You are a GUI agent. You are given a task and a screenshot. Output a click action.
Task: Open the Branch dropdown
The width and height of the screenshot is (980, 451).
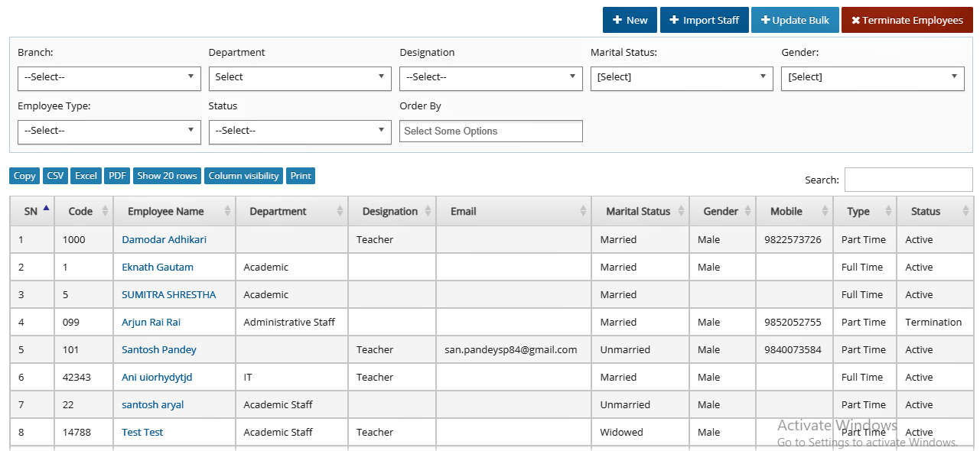click(x=109, y=77)
